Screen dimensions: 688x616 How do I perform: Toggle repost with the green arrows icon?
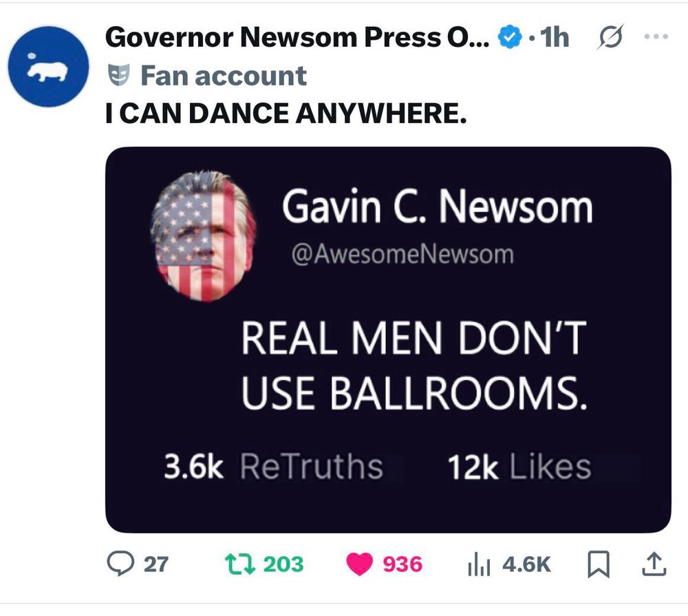[x=239, y=564]
